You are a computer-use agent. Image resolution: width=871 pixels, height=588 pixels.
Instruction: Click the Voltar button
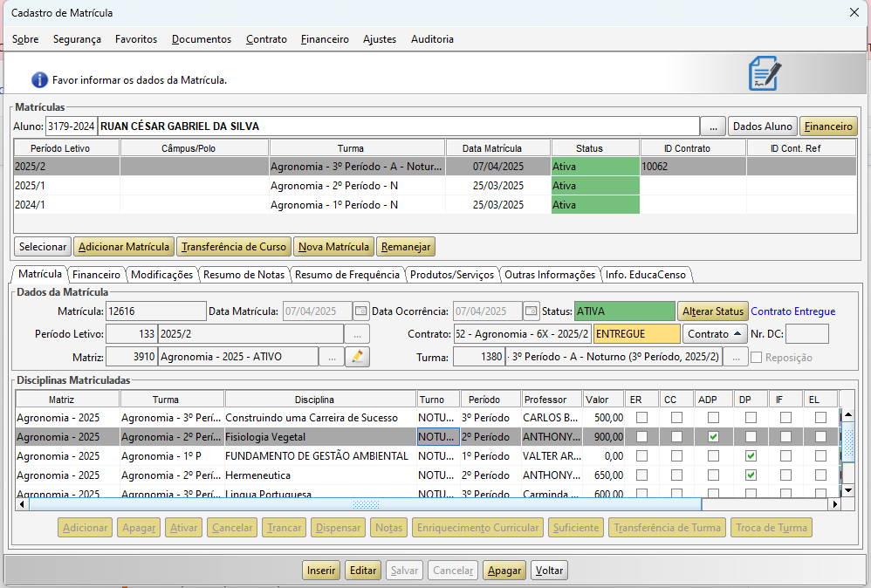(x=549, y=571)
